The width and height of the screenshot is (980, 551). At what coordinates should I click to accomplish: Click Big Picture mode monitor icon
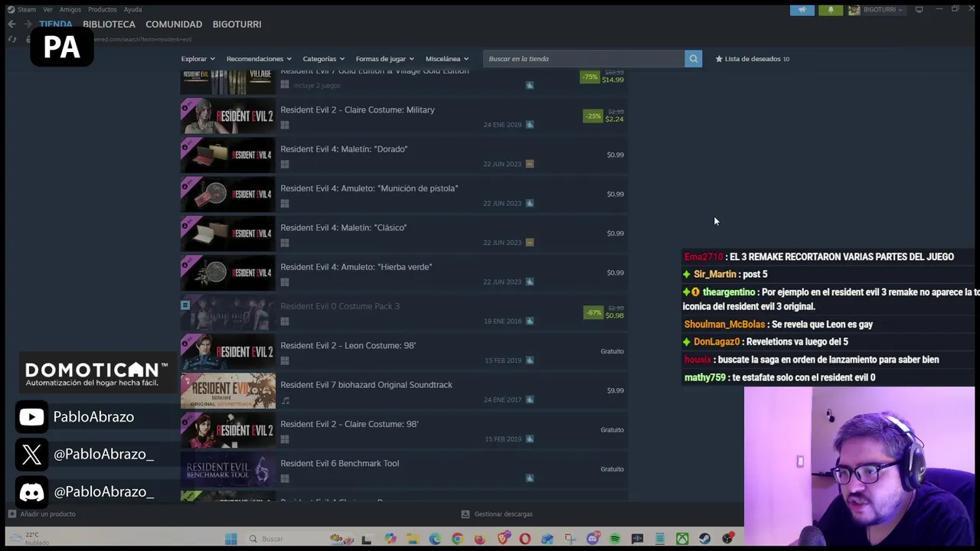919,9
